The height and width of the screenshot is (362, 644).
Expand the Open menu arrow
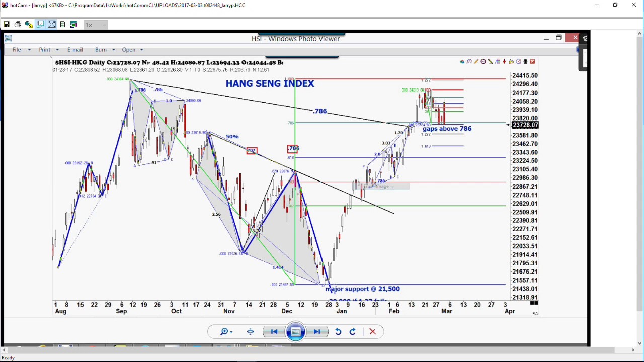pos(141,50)
